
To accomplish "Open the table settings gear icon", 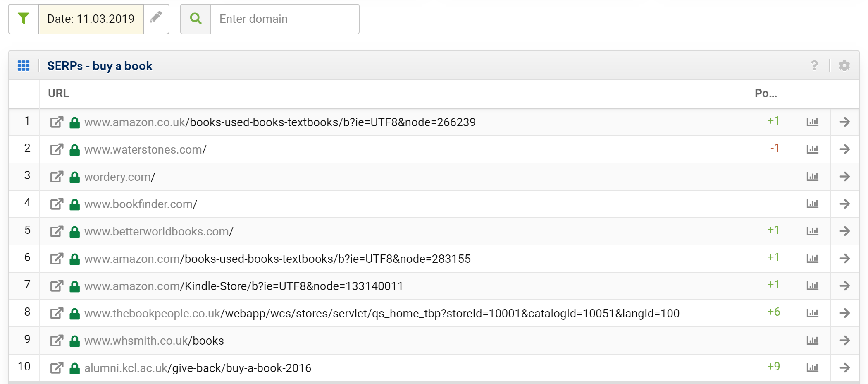I will [844, 65].
